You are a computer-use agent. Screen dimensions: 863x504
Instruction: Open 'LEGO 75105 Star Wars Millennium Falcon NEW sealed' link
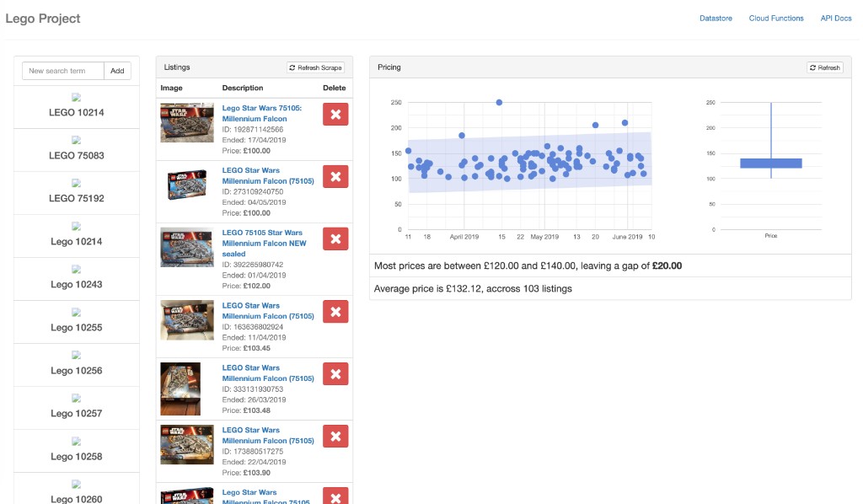point(264,244)
